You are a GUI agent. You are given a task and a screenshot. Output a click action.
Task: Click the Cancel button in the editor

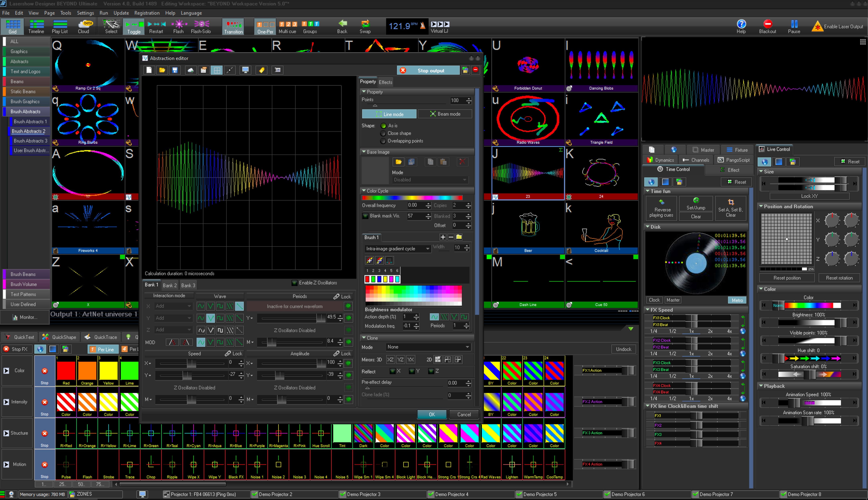pos(464,414)
